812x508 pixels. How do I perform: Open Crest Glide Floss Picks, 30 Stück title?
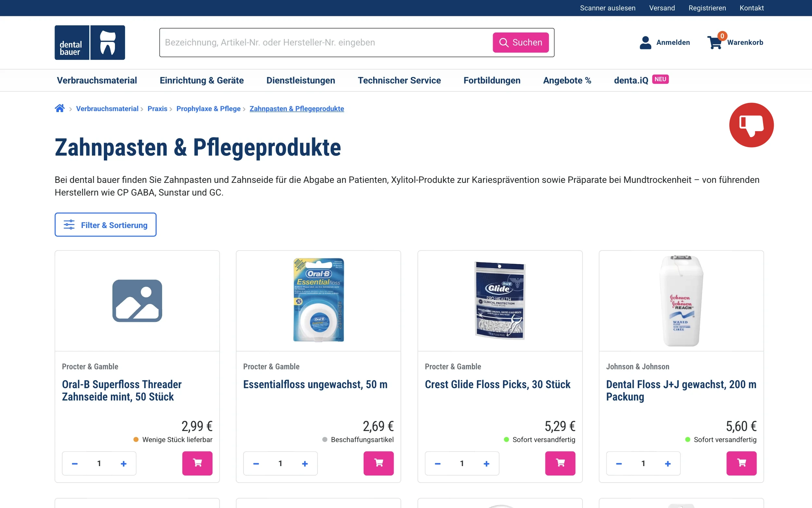tap(498, 384)
